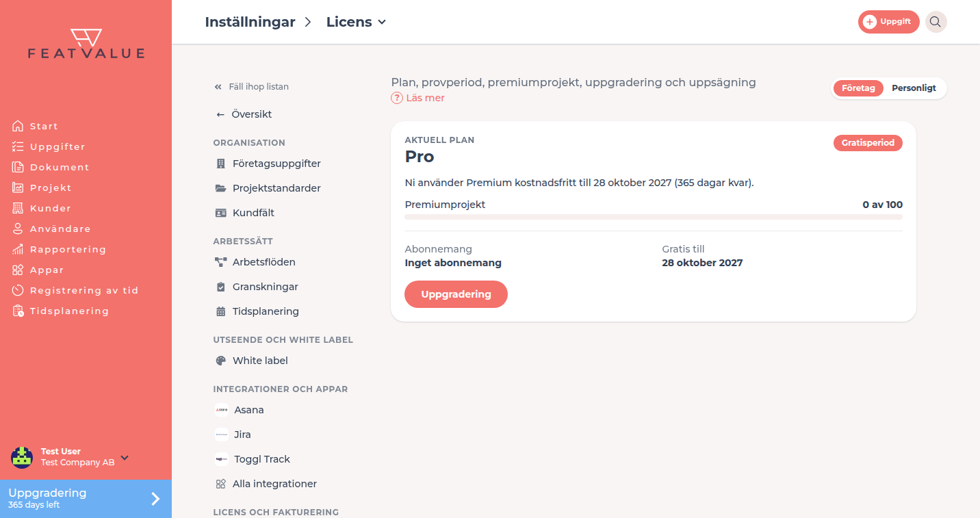Switch to Personligt license view

(914, 88)
